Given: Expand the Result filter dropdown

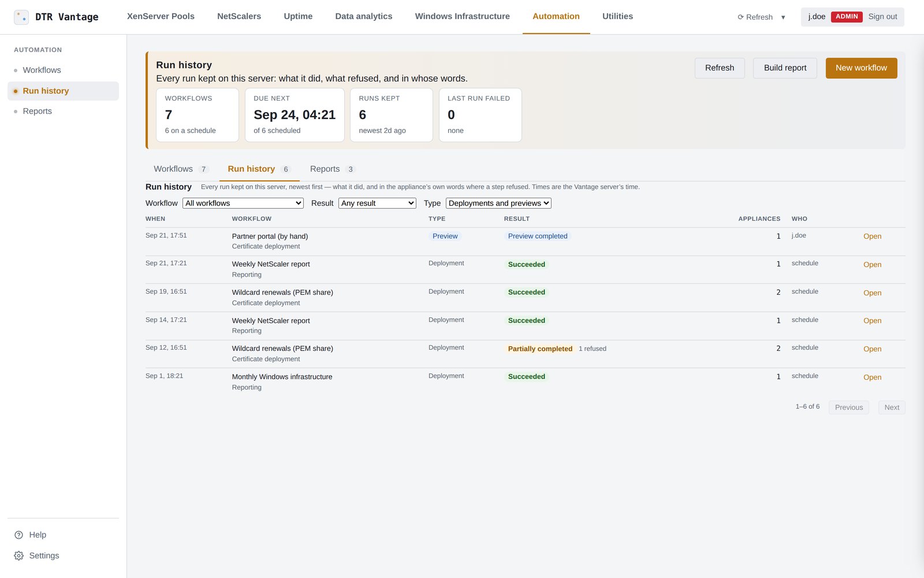Looking at the screenshot, I should pos(377,203).
